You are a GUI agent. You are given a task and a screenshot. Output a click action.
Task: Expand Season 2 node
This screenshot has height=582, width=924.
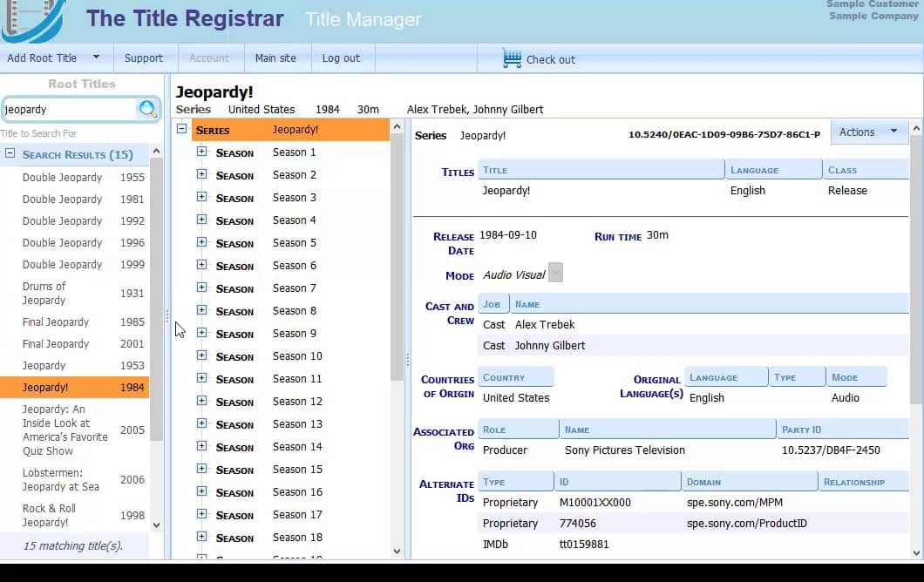coord(201,173)
